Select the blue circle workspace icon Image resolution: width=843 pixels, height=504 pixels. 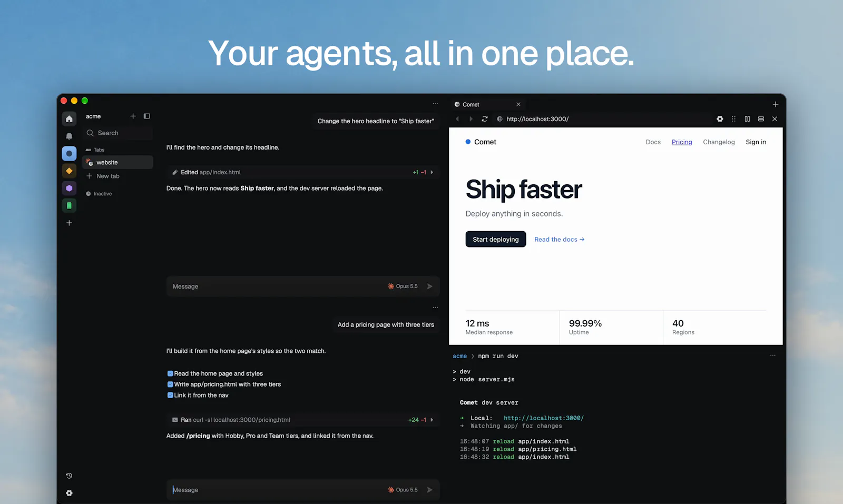tap(69, 154)
